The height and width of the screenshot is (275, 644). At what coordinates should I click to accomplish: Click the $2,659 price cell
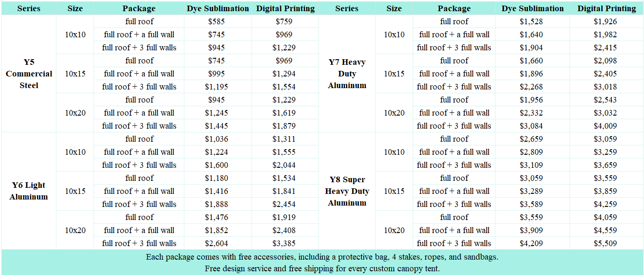(531, 139)
